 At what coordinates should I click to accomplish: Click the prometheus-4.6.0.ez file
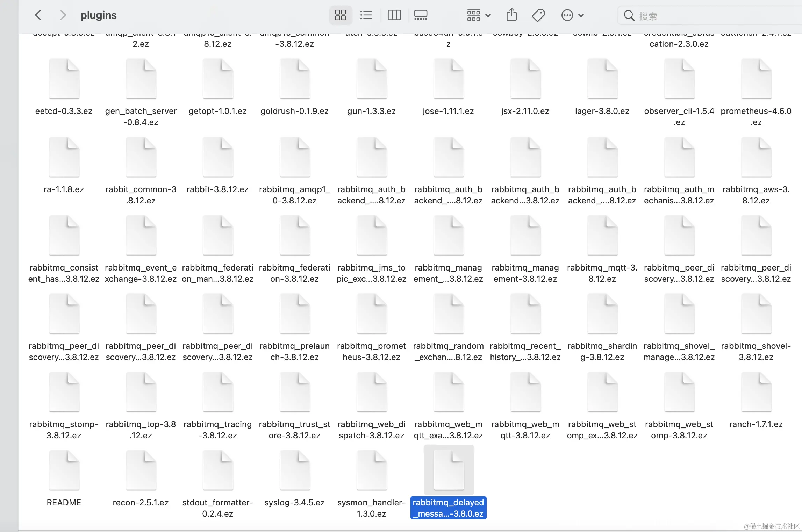756,79
